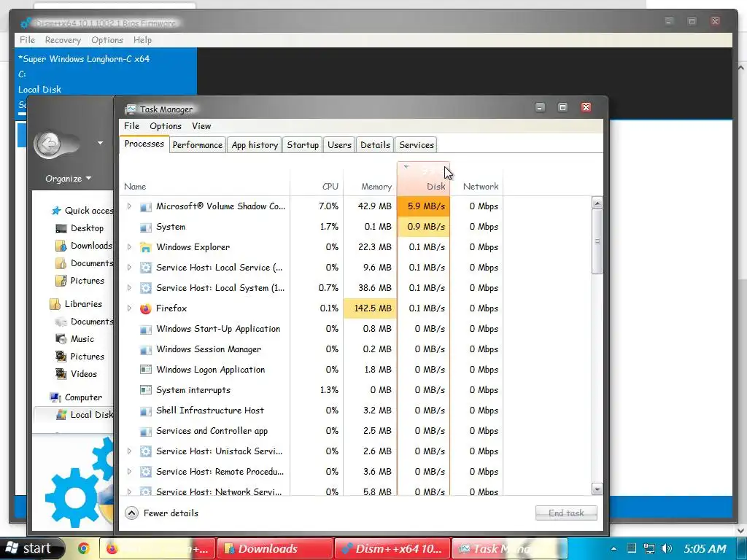Switch to the Details tab
The width and height of the screenshot is (747, 560).
375,145
